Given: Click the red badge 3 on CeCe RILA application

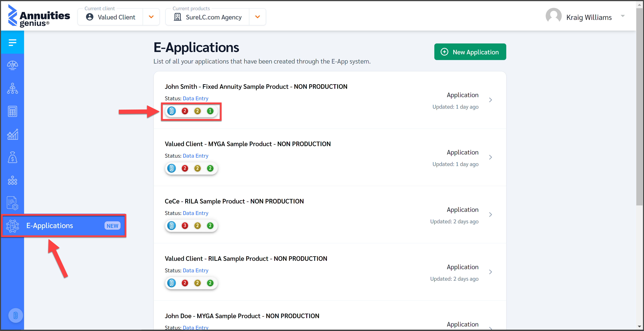Looking at the screenshot, I should [185, 226].
